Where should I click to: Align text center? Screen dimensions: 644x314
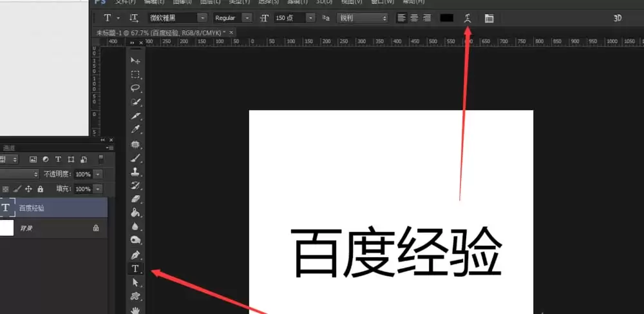click(414, 18)
